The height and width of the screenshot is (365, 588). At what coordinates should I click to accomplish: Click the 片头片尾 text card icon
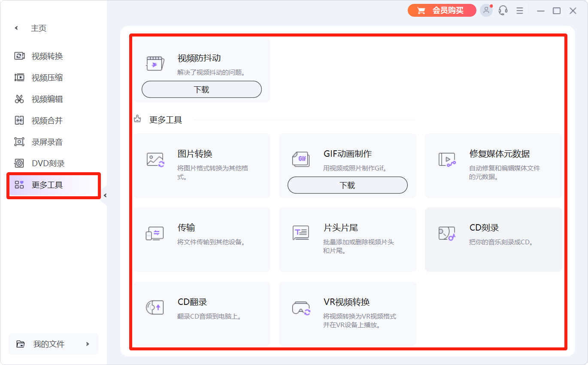301,233
